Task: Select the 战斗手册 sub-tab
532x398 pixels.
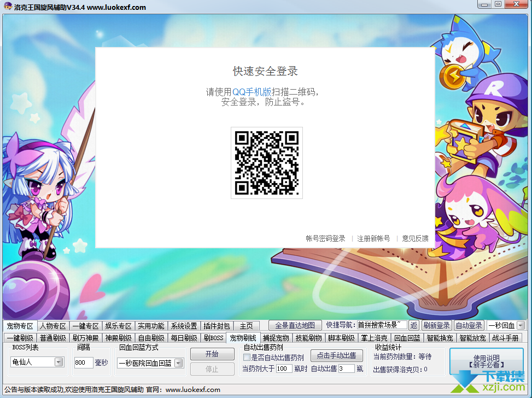Action: click(506, 338)
